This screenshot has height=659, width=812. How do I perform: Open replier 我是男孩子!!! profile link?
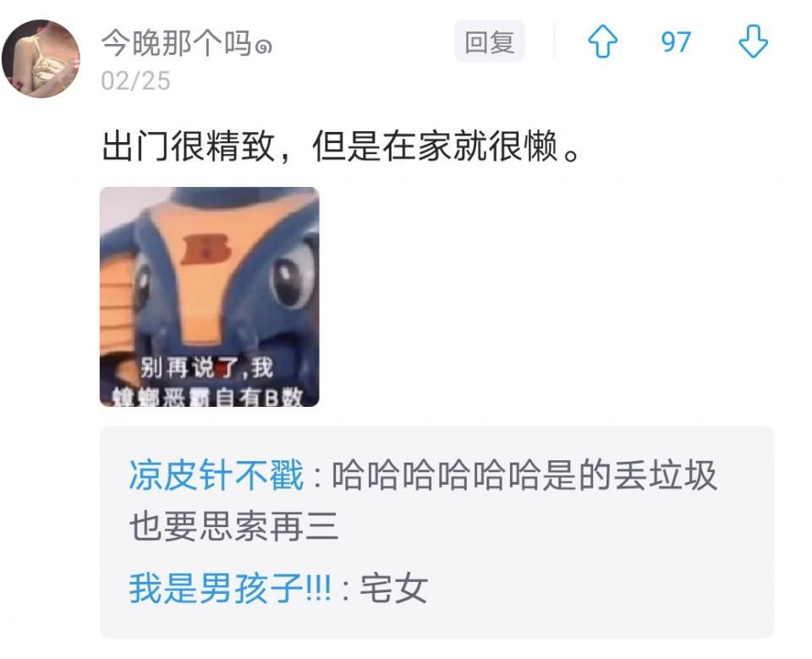[x=230, y=588]
